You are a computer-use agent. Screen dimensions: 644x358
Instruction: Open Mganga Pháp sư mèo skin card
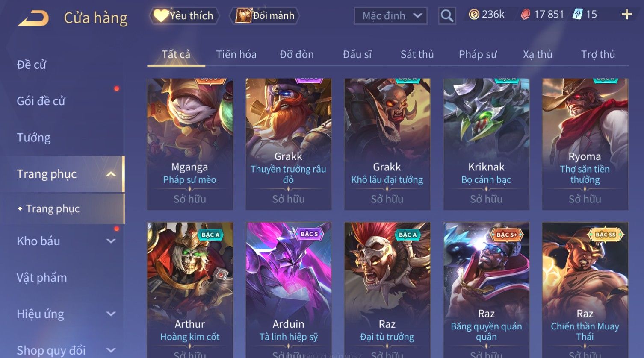(x=190, y=144)
